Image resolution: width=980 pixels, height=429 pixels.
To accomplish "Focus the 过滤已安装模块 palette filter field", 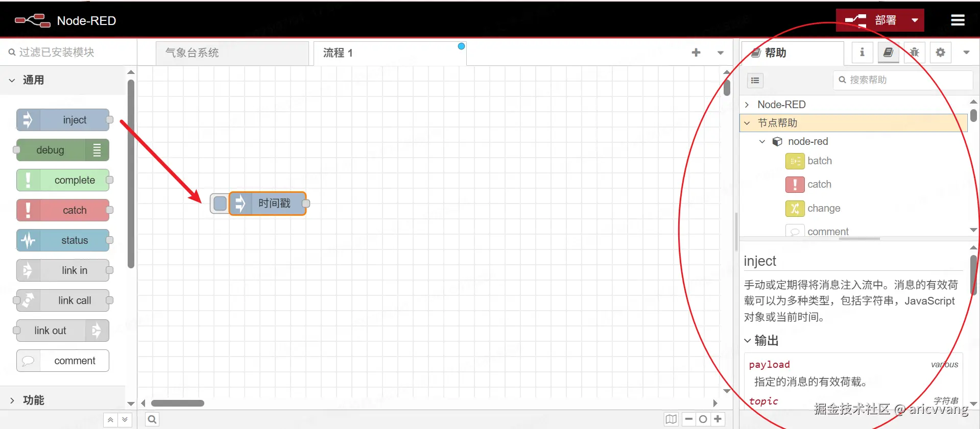I will [x=69, y=52].
